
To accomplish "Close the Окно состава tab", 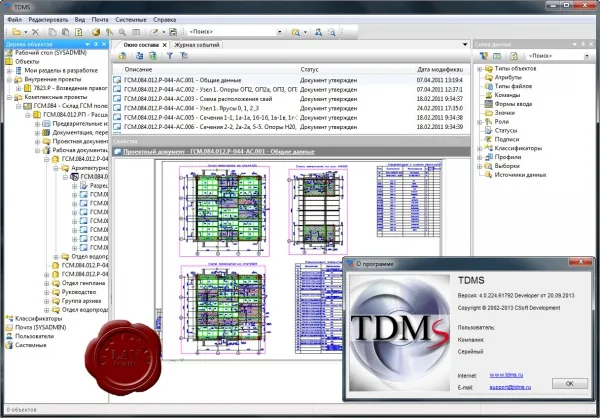I will 165,45.
